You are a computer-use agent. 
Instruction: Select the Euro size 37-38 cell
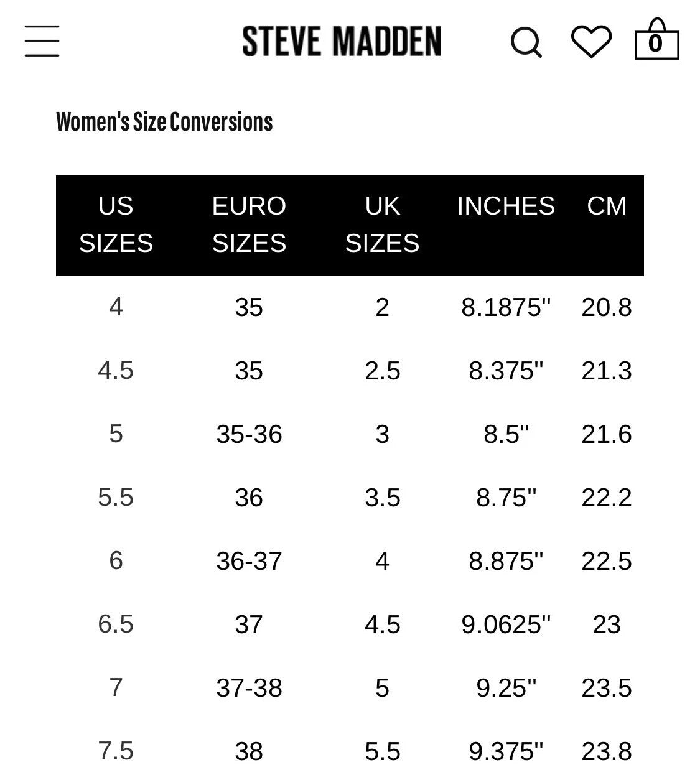coord(249,687)
